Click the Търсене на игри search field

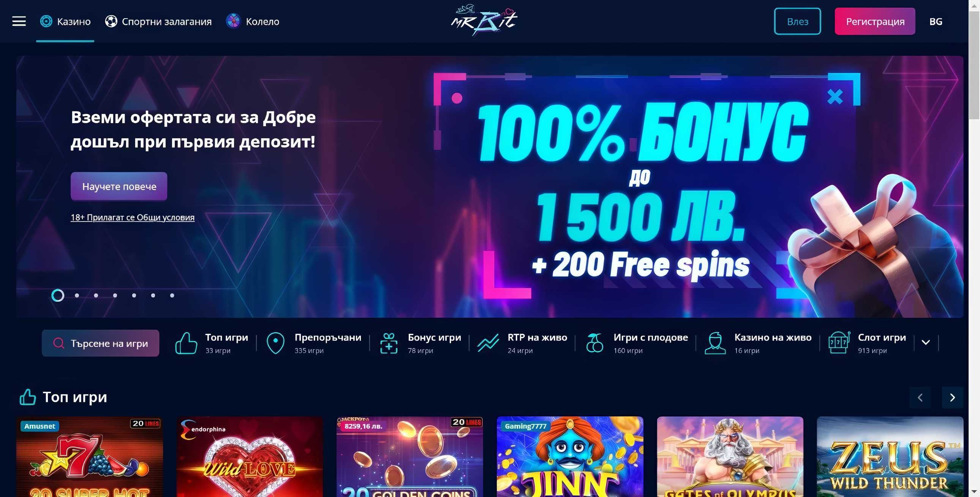[100, 343]
